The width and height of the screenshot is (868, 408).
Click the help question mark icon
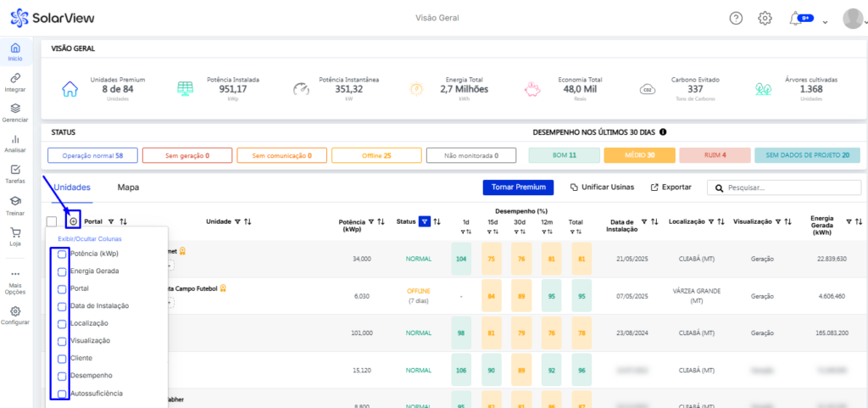(x=736, y=19)
